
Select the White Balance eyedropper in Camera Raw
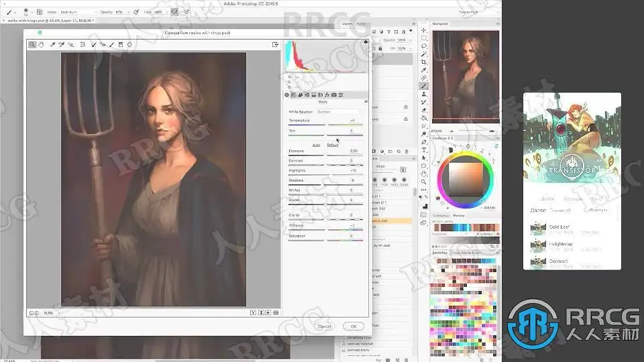point(52,44)
